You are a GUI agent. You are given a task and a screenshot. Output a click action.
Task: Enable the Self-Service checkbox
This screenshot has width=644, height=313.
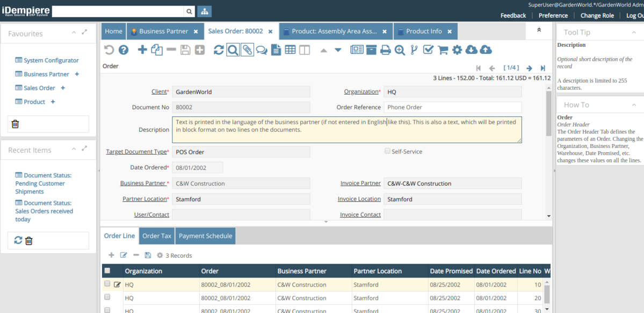(387, 151)
